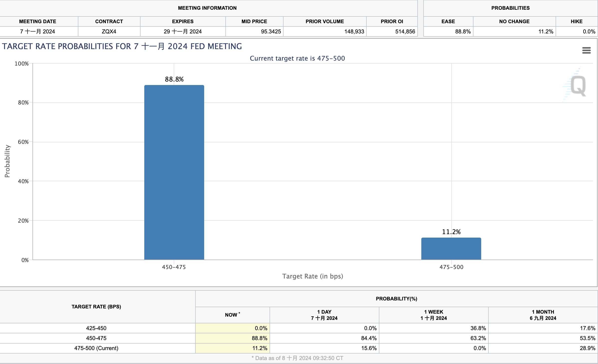Select the CONTRACT column header
Viewport: 598px width, 364px height.
pos(109,21)
